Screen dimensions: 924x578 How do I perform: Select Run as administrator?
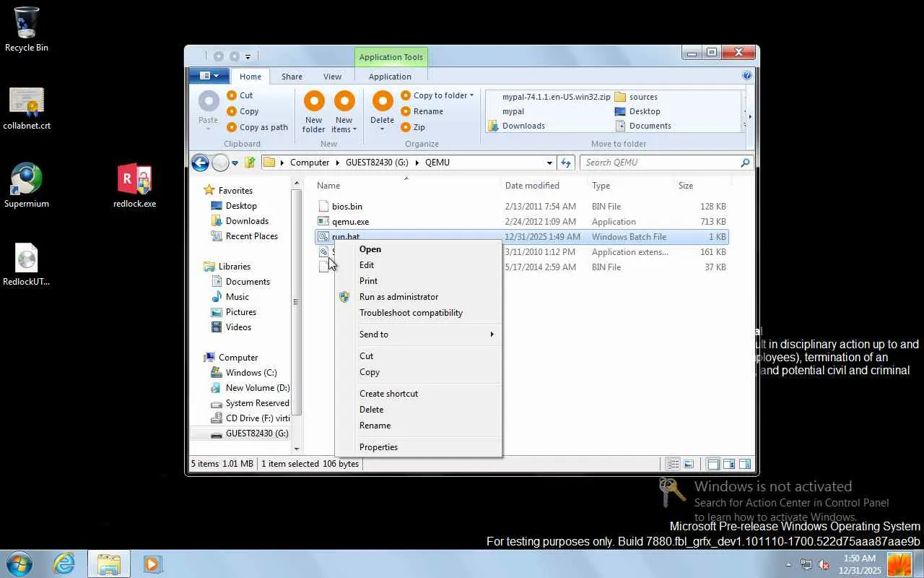(419, 297)
